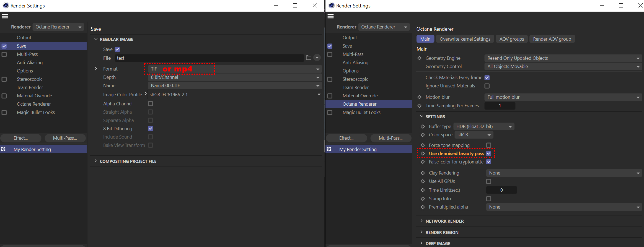The image size is (644, 247).
Task: Expand Network Render section
Action: (x=421, y=221)
